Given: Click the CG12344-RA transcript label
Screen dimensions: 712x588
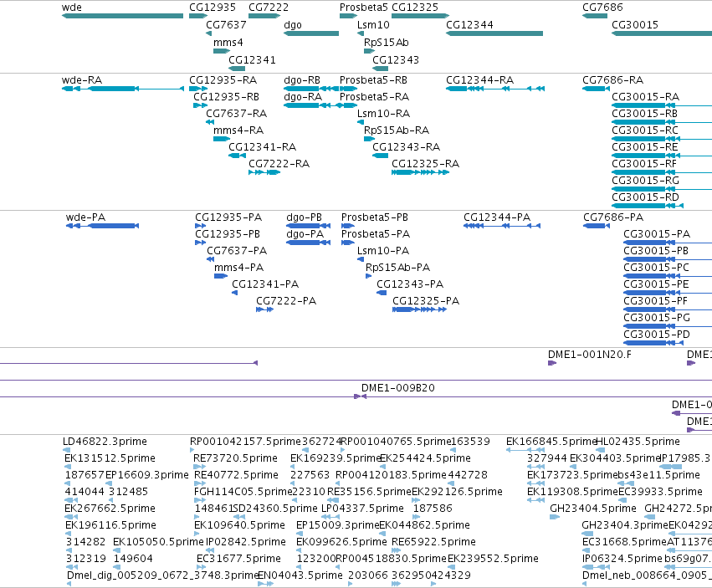Looking at the screenshot, I should 479,80.
